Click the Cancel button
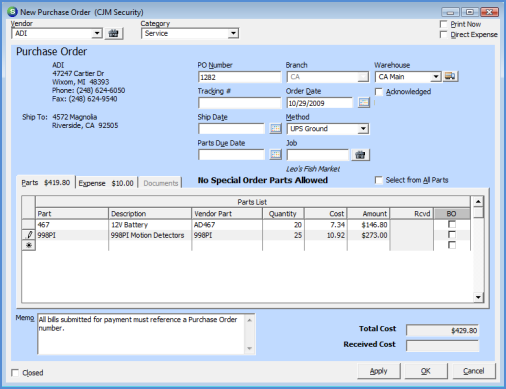The image size is (506, 389). pyautogui.click(x=473, y=371)
